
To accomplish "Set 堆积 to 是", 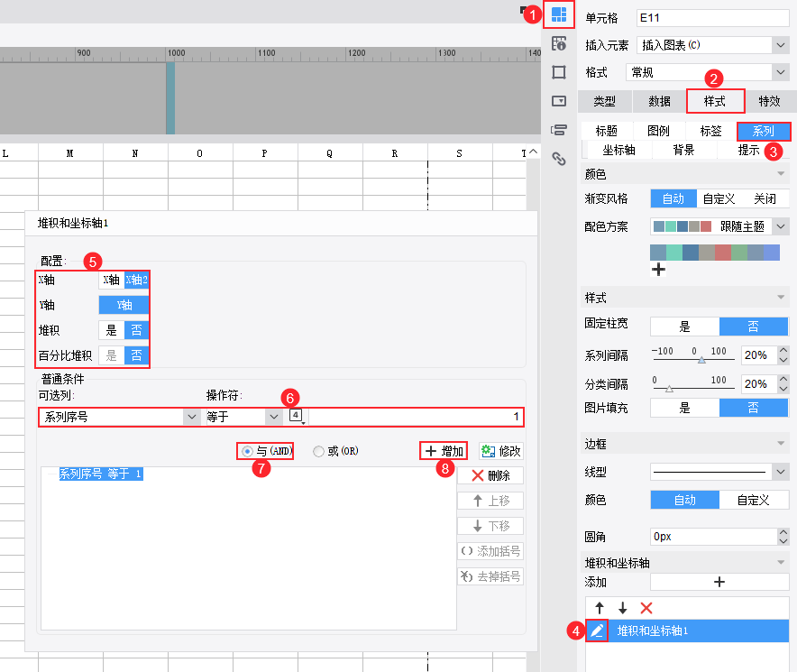I will click(111, 330).
